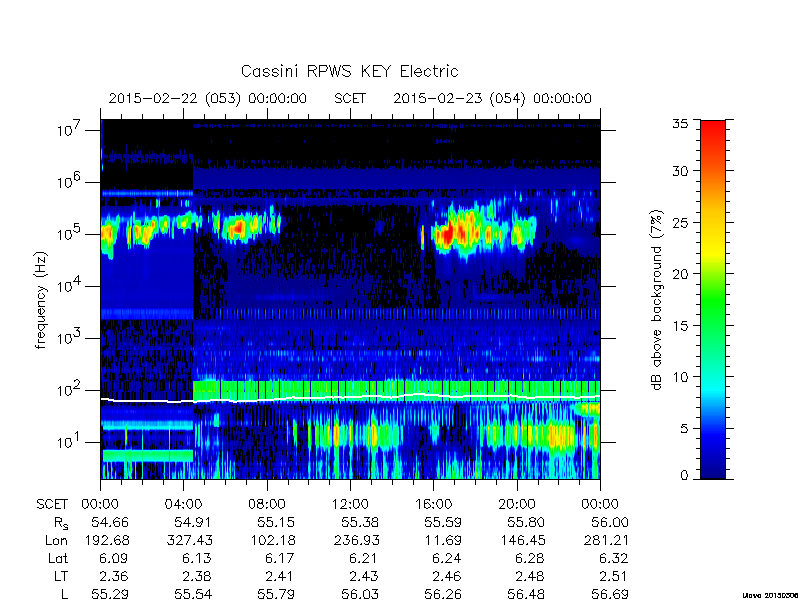Select the Lon value "192.68"
The width and height of the screenshot is (800, 600).
(106, 540)
